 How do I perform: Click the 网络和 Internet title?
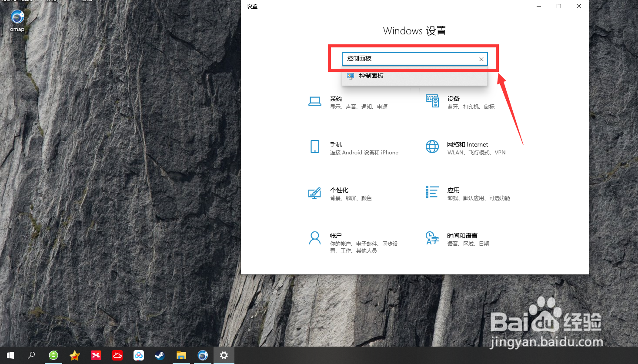(x=468, y=144)
